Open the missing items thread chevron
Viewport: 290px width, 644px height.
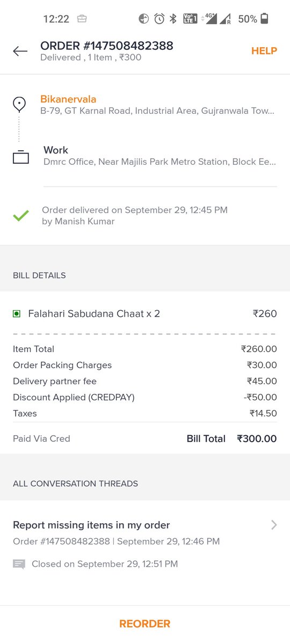click(274, 525)
